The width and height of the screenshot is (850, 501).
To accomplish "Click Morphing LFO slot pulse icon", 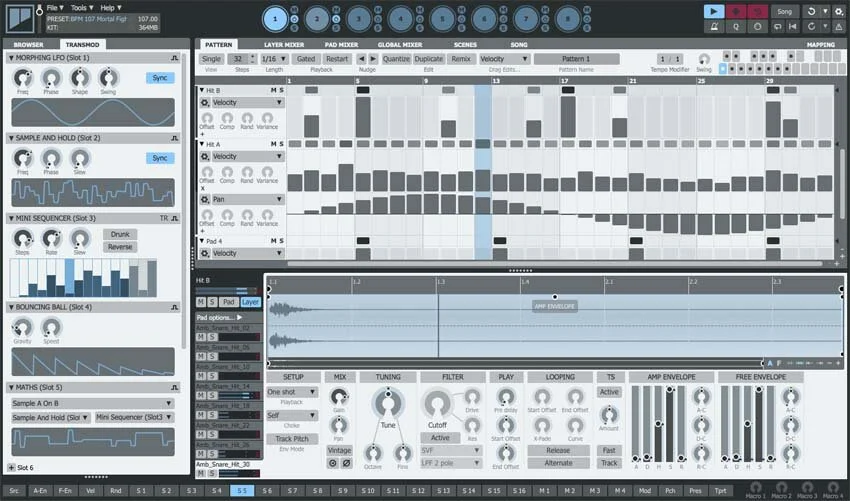I will coord(175,58).
